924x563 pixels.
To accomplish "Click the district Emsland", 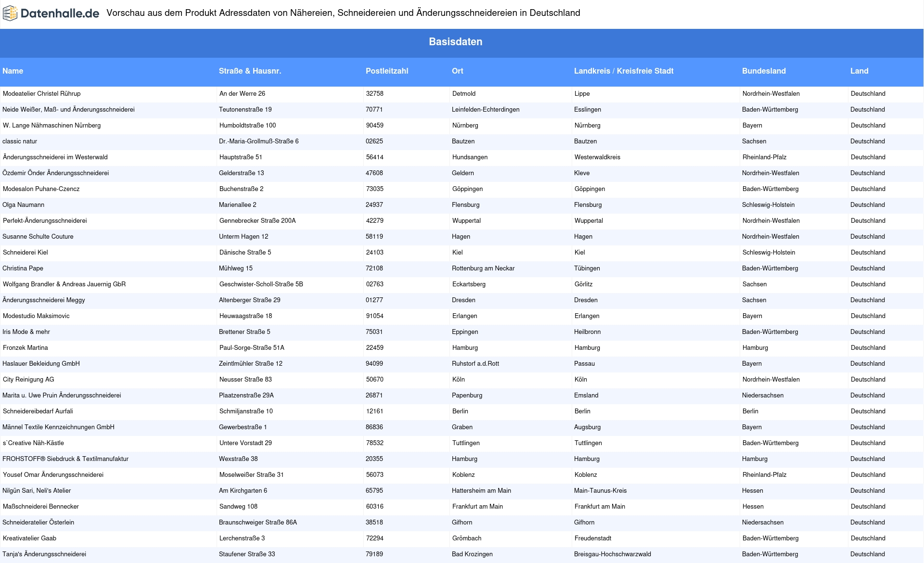I will (x=586, y=395).
